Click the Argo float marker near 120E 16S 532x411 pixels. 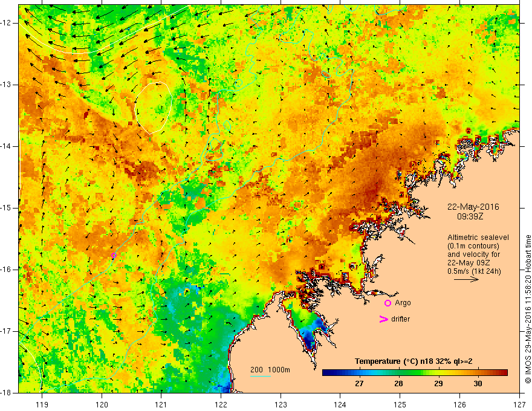point(114,255)
